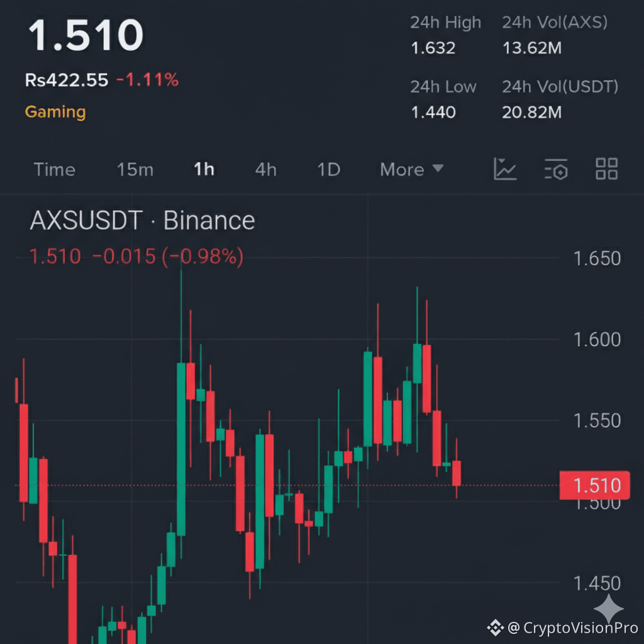
Task: Tap the Gaming category tag
Action: click(55, 112)
